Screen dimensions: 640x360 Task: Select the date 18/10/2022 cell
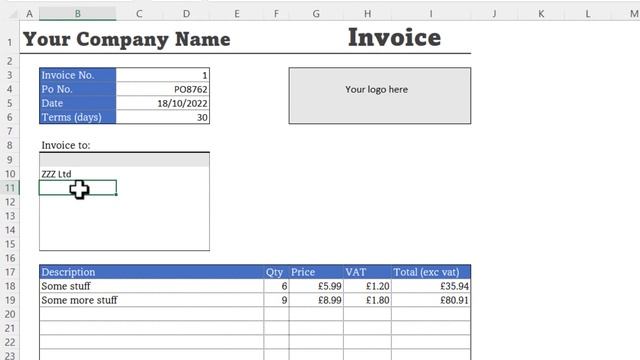[163, 103]
